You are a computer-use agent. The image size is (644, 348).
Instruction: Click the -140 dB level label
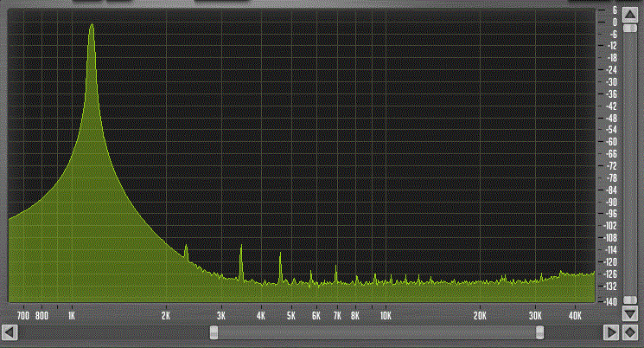point(610,302)
